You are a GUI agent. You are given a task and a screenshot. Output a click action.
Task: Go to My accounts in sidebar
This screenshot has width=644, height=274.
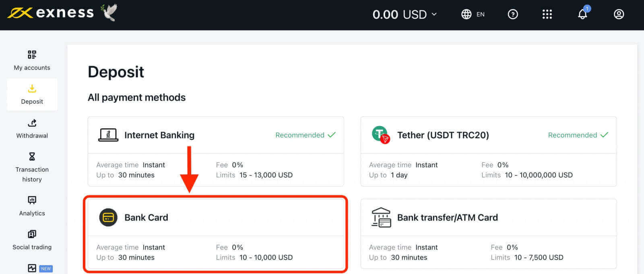click(32, 60)
